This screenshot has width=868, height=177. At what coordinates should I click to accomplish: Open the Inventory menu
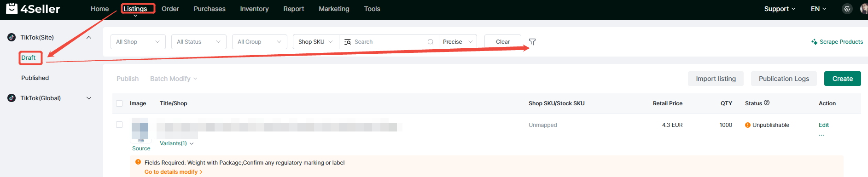point(254,9)
